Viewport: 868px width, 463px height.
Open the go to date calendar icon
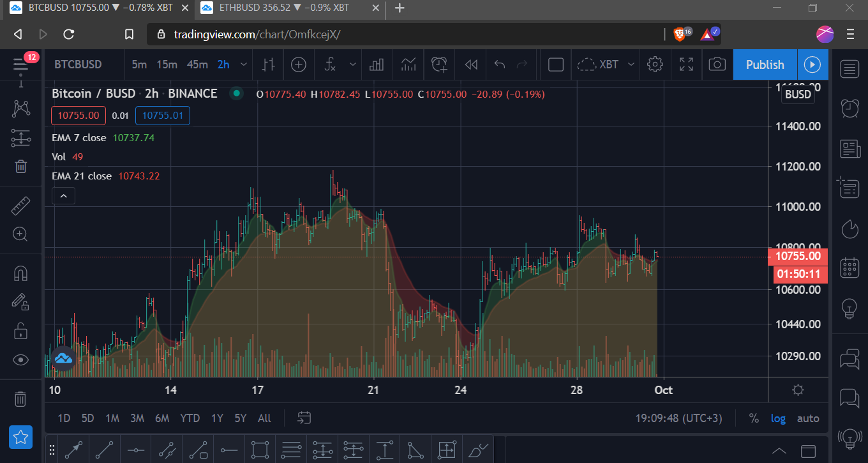click(x=304, y=418)
